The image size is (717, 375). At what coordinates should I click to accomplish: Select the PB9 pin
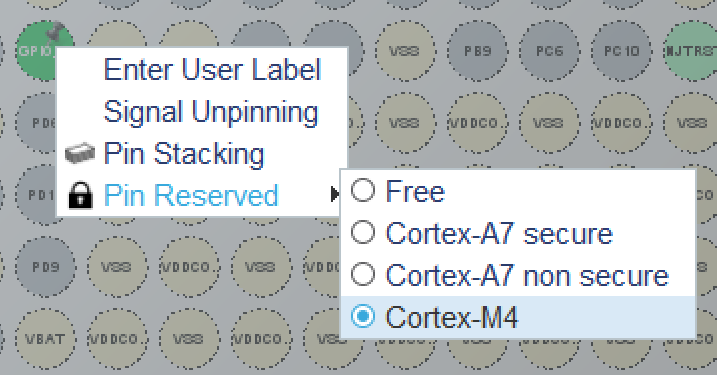coord(477,51)
